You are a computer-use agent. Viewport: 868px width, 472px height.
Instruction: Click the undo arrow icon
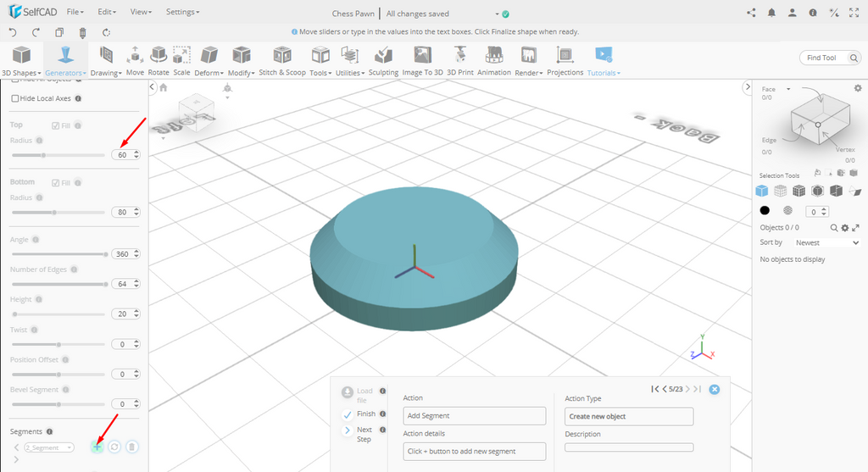click(13, 32)
